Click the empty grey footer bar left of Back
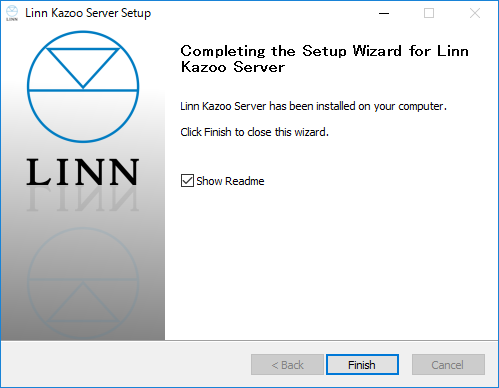The image size is (499, 388). coord(126,364)
